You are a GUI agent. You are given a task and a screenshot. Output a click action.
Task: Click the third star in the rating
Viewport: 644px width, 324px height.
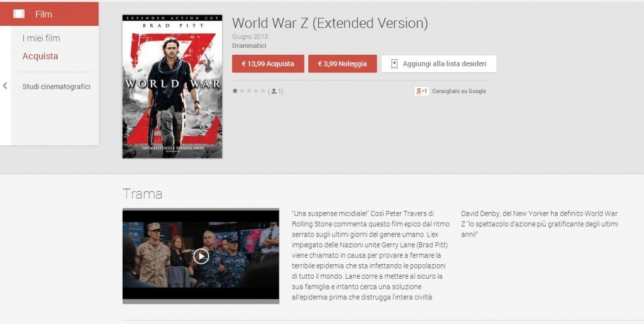coord(249,91)
